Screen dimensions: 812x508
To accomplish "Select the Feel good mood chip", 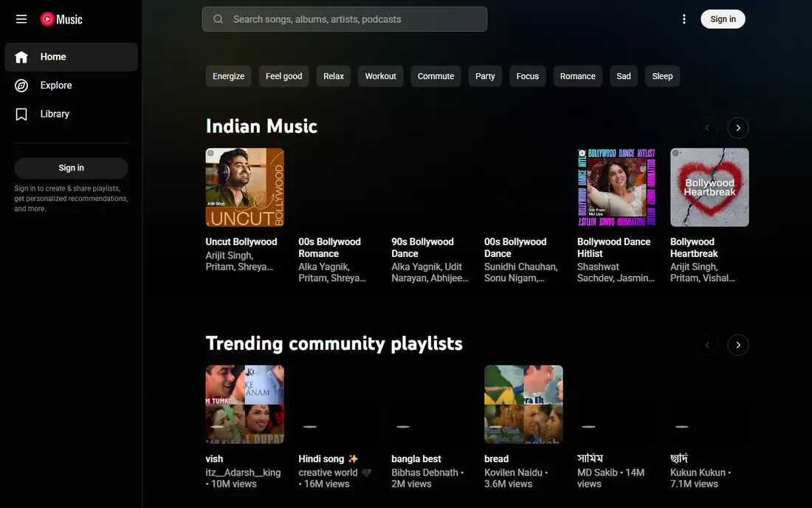I will click(x=283, y=76).
